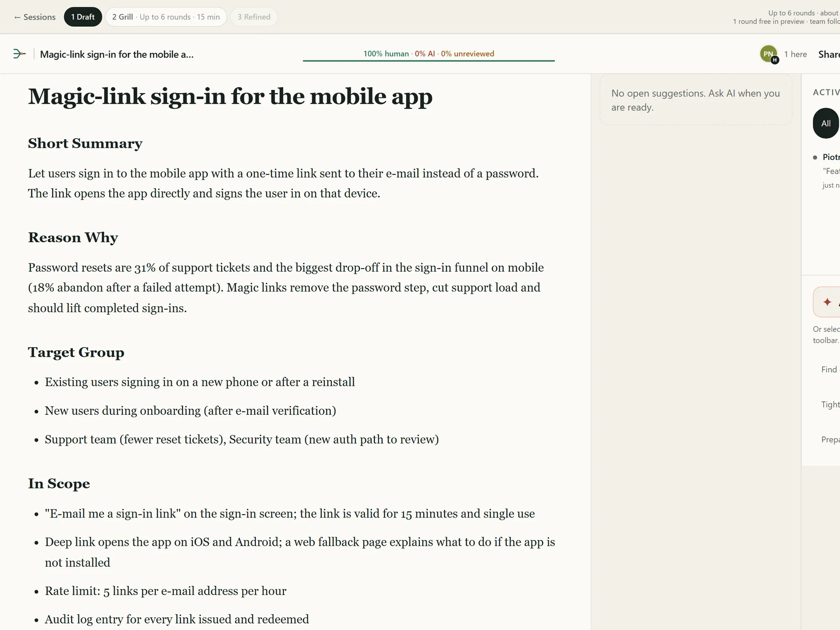Switch to the 3 Refined tab
Image resolution: width=840 pixels, height=630 pixels.
[x=254, y=17]
